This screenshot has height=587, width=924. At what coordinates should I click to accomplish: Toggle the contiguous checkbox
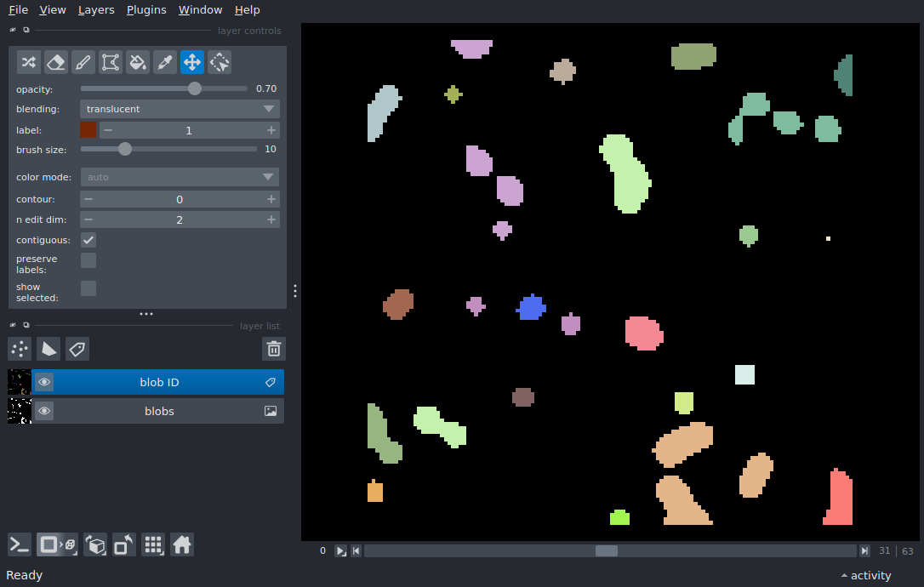[x=88, y=240]
